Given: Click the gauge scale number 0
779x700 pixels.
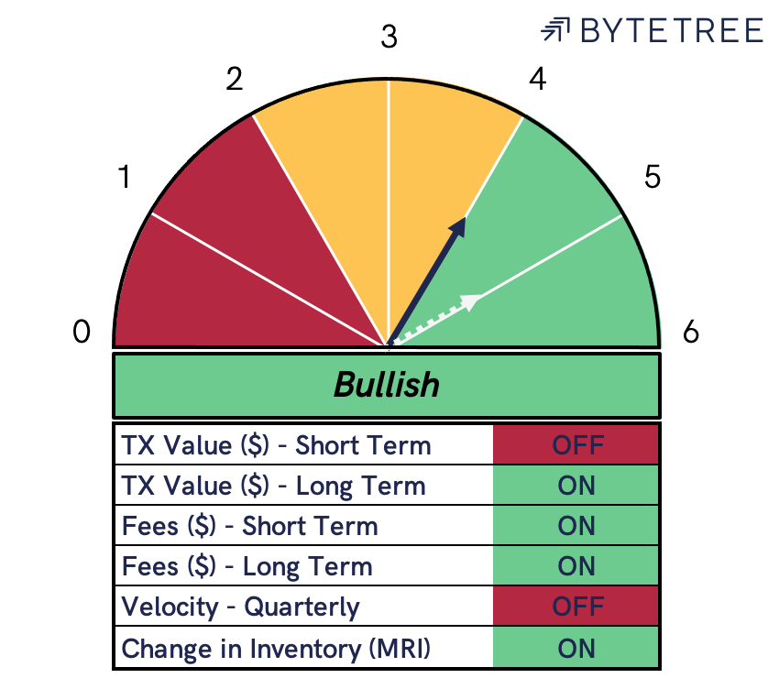Looking at the screenshot, I should click(82, 332).
